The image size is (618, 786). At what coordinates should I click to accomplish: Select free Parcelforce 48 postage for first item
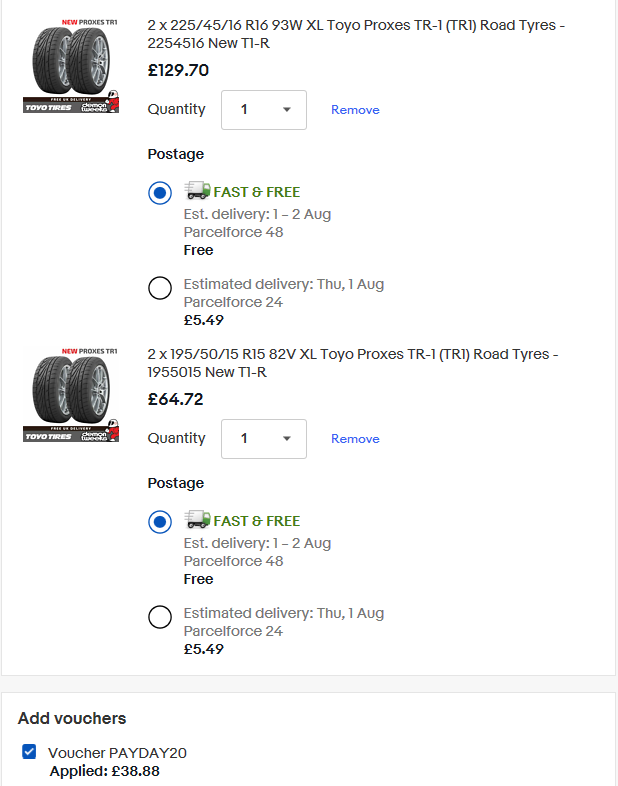[160, 193]
